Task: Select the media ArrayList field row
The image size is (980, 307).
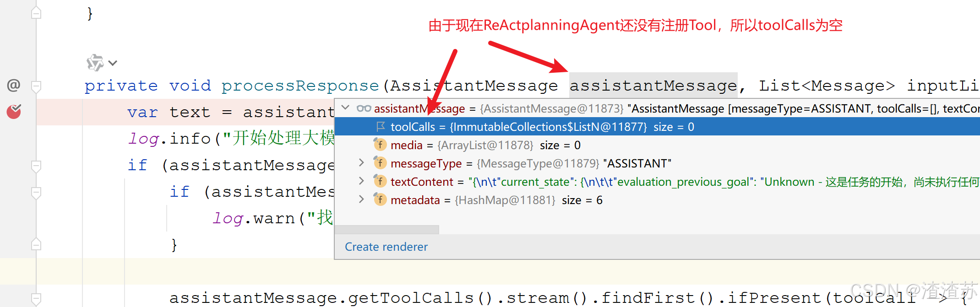Action: tap(657, 145)
